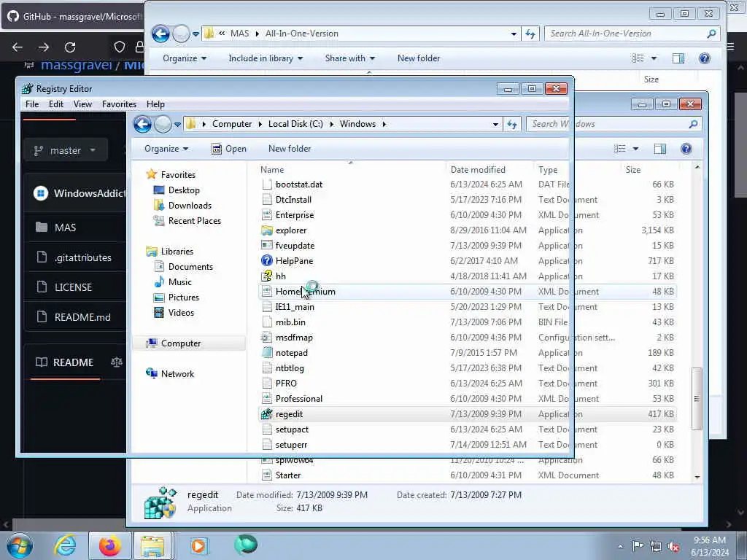Viewport: 747px width, 560px height.
Task: Switch to Firefox on taskbar
Action: pos(109,545)
